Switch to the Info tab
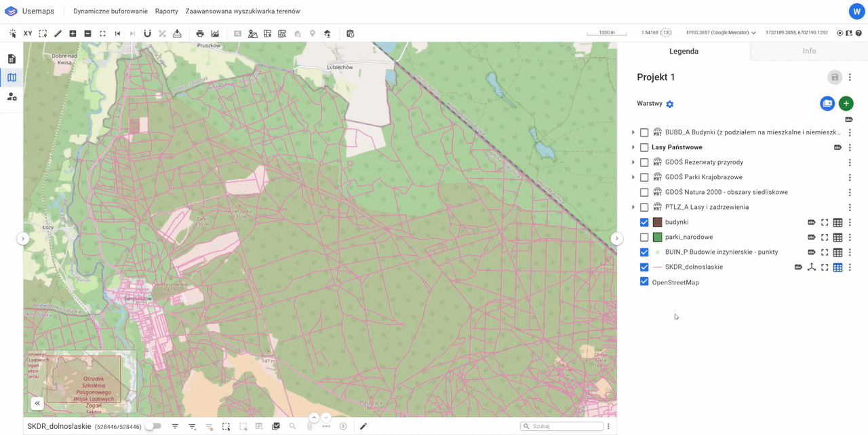Screen dimensions: 868x435 pos(809,51)
